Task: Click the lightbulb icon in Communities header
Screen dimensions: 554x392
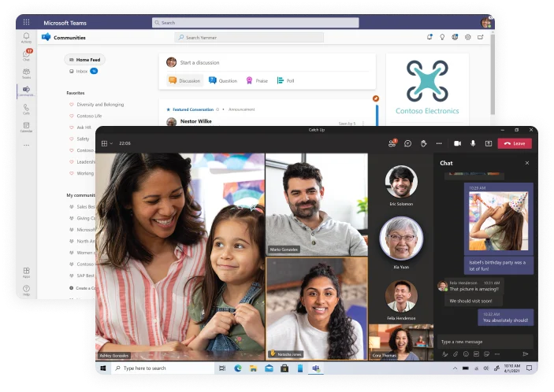Action: [442, 37]
